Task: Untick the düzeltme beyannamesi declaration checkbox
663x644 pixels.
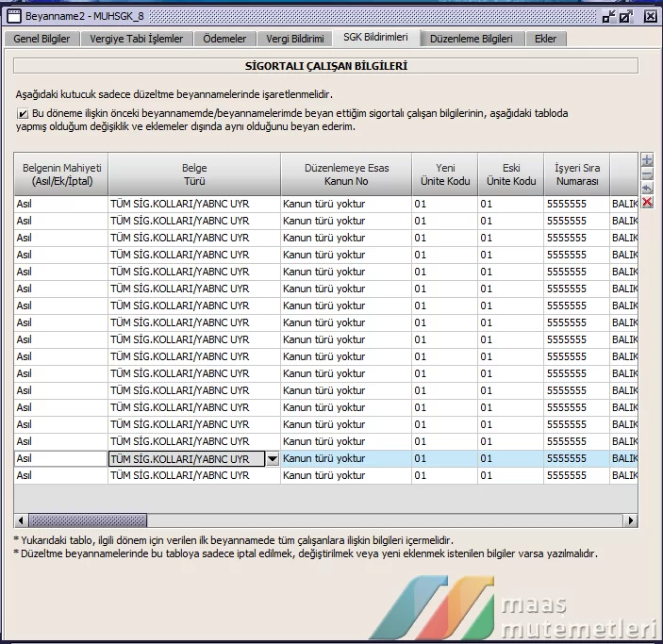Action: click(23, 113)
